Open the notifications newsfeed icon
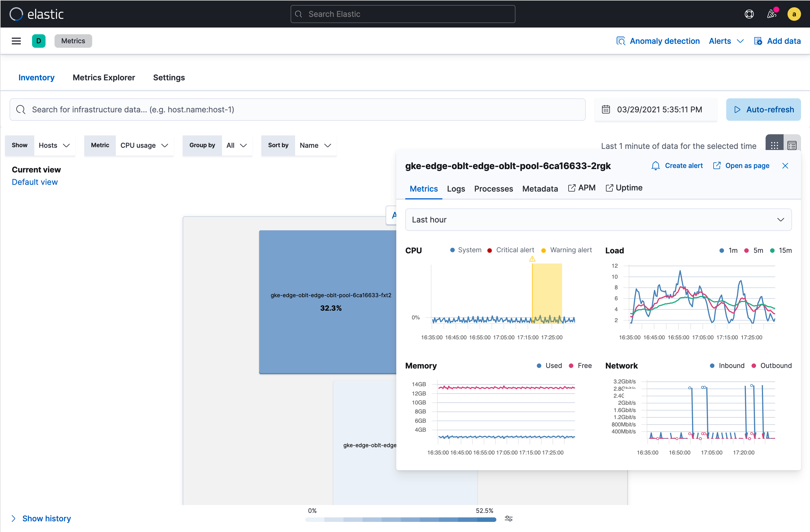 771,14
